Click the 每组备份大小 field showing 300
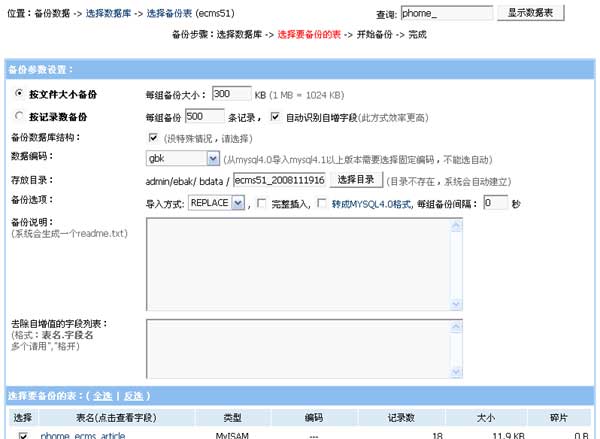The height and width of the screenshot is (439, 600). 235,93
